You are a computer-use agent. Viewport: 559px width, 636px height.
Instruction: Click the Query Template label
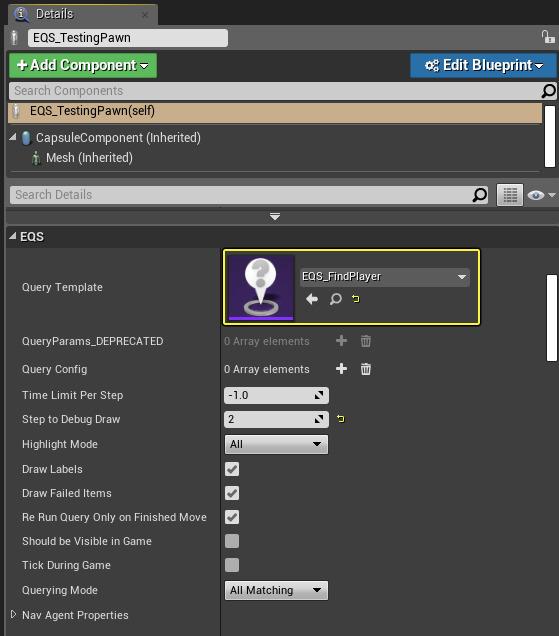pyautogui.click(x=62, y=287)
